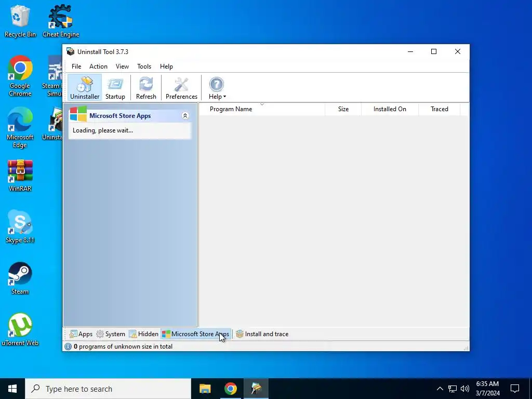
Task: Open Chrome from the taskbar
Action: [230, 389]
